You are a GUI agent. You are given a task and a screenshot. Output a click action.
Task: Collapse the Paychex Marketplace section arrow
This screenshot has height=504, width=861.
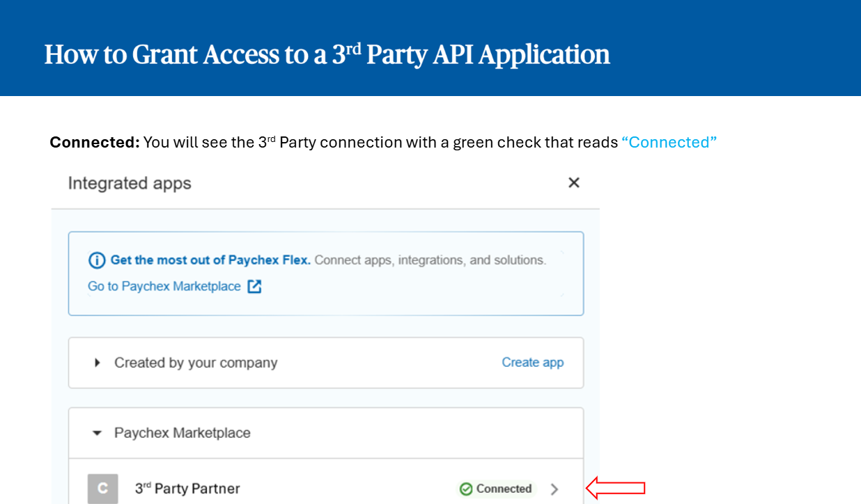98,433
